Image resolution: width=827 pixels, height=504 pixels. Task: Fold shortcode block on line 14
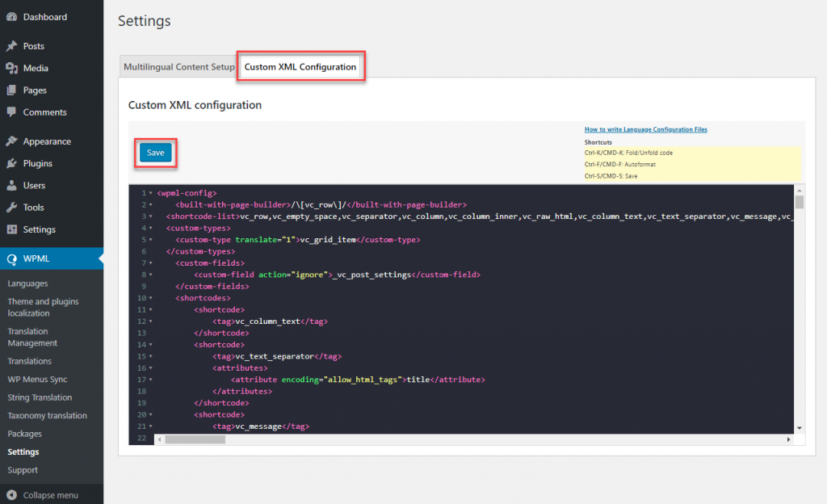click(151, 345)
